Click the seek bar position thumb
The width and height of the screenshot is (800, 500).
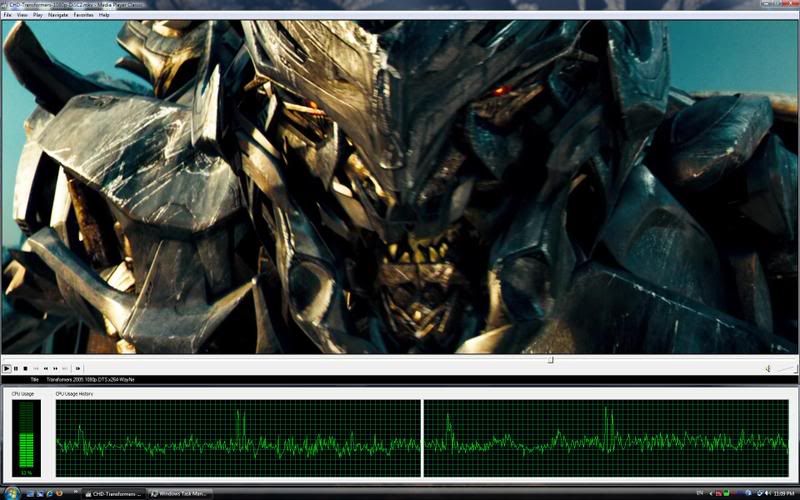click(x=550, y=359)
